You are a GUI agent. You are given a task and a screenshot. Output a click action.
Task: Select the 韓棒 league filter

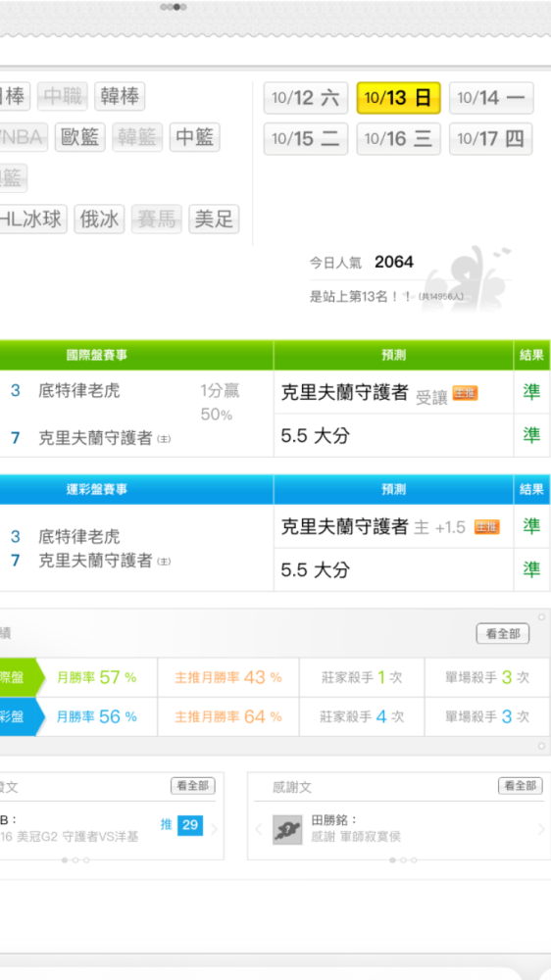[x=120, y=97]
